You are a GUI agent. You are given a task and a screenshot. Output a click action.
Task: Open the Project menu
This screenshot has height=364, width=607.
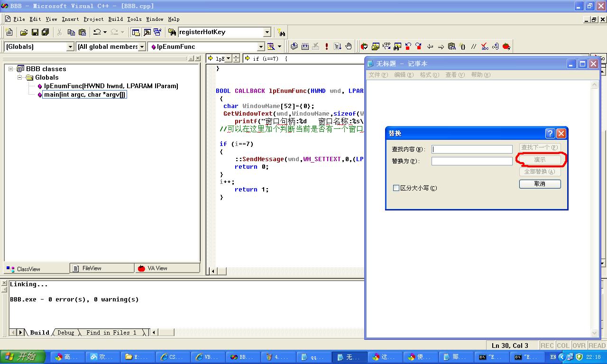(x=93, y=19)
